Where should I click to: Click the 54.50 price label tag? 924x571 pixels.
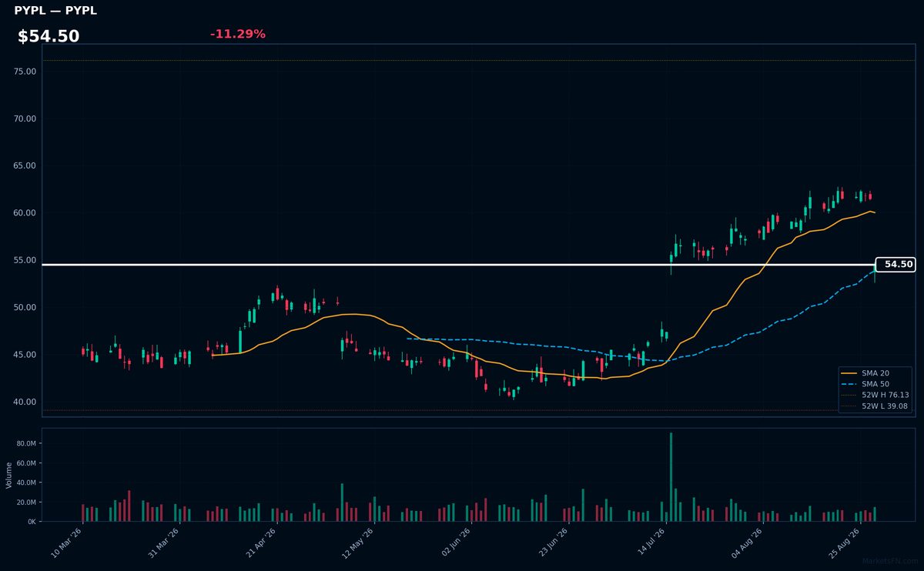pyautogui.click(x=896, y=265)
